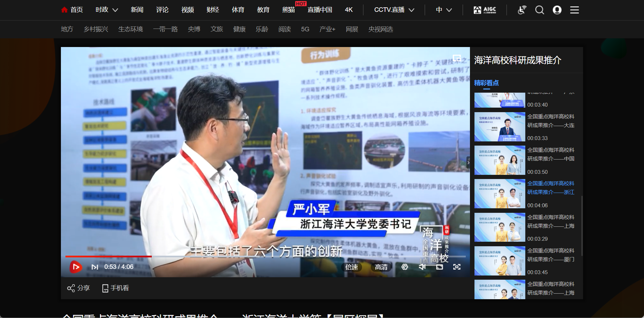This screenshot has width=644, height=318.
Task: Open 央博 sub-navigation link
Action: [x=194, y=29]
